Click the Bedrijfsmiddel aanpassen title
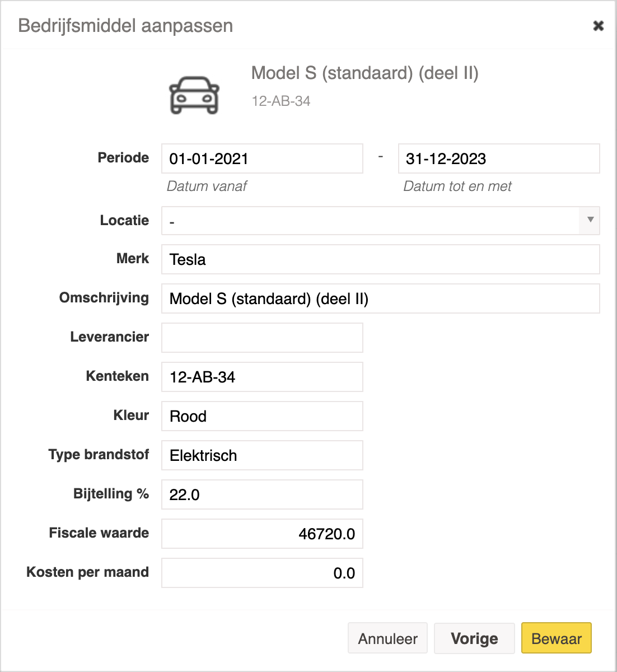This screenshot has height=672, width=617. (x=125, y=26)
